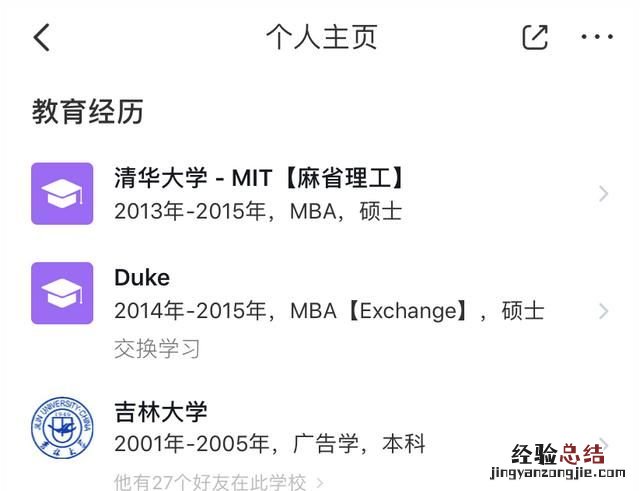The height and width of the screenshot is (491, 640).
Task: Select the 清华大学 - MIT【麻省理工】 title
Action: 260,178
